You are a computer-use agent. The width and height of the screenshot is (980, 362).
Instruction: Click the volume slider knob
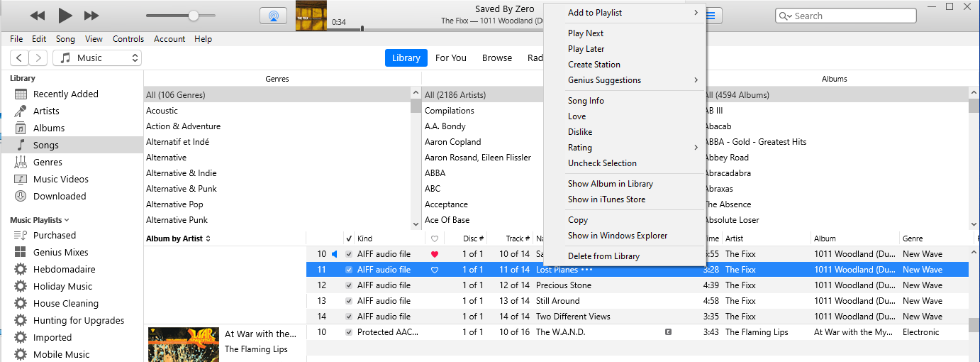(x=193, y=16)
